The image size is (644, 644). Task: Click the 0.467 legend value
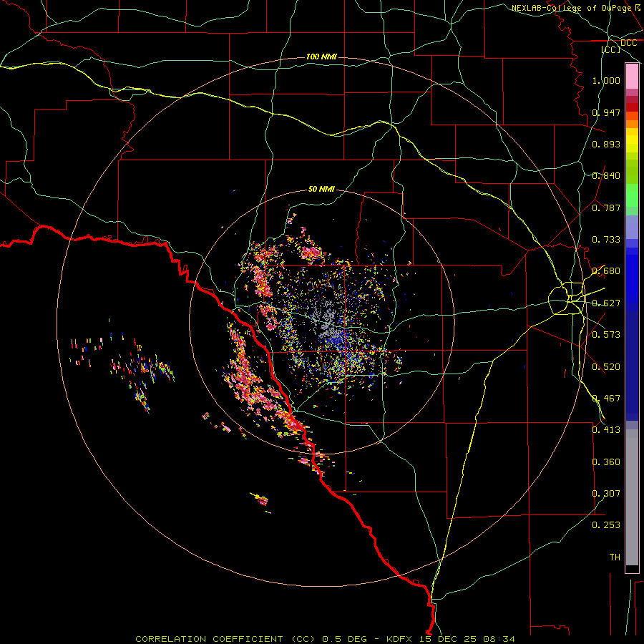tap(606, 399)
